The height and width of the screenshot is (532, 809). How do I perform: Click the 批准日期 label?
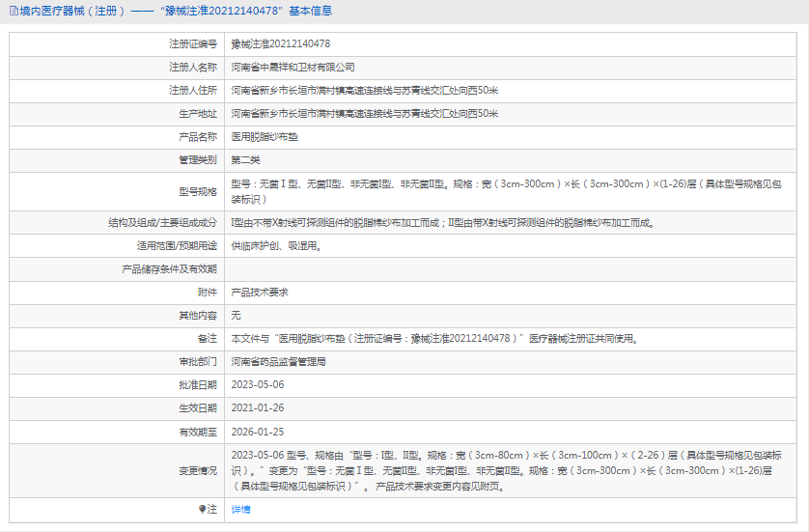(198, 385)
